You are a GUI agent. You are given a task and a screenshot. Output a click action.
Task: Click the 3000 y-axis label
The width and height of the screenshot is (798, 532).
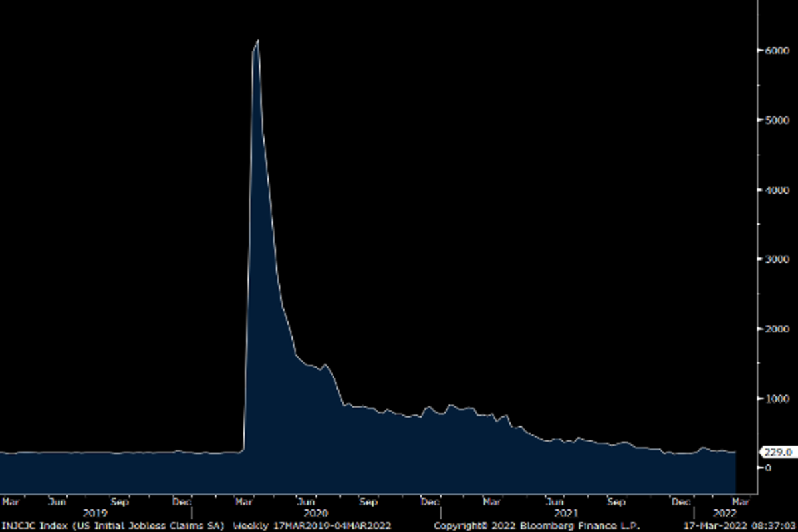pyautogui.click(x=771, y=259)
